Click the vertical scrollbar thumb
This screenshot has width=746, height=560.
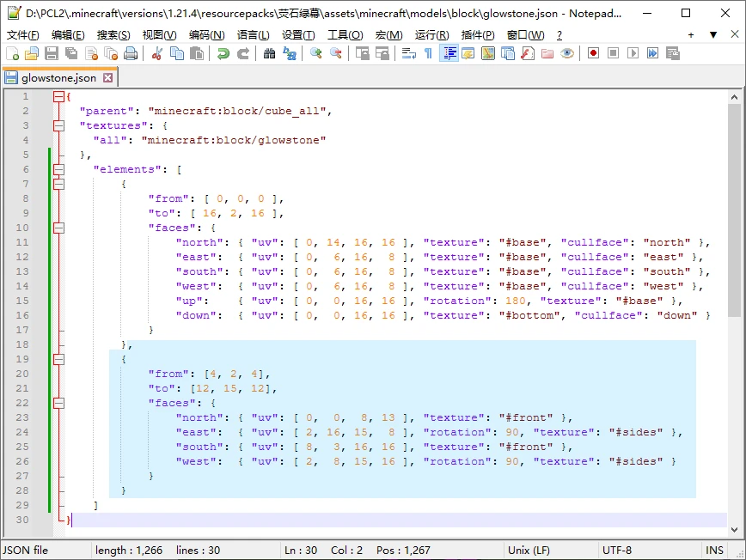(x=734, y=210)
